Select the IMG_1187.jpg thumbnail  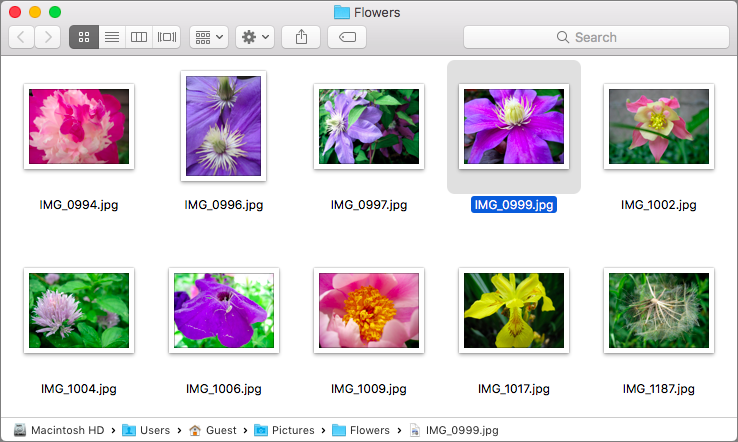659,311
